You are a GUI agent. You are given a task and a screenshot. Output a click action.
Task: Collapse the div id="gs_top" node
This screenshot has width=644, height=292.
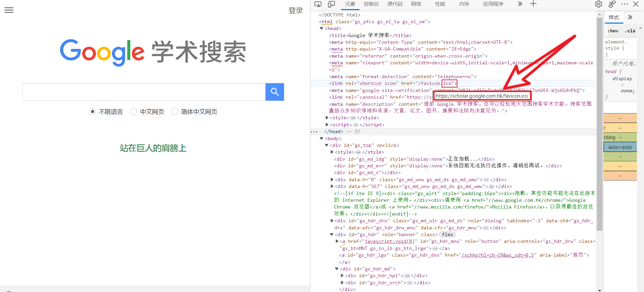point(327,145)
